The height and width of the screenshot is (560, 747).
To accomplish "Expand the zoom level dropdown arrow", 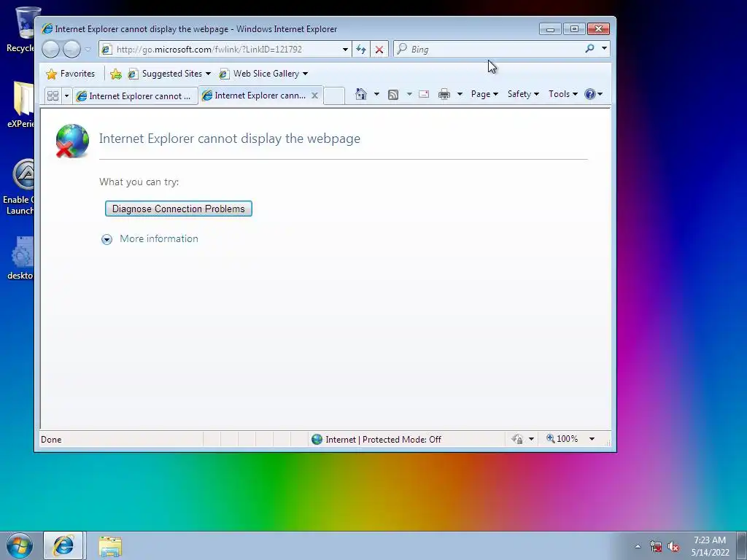I will point(592,439).
